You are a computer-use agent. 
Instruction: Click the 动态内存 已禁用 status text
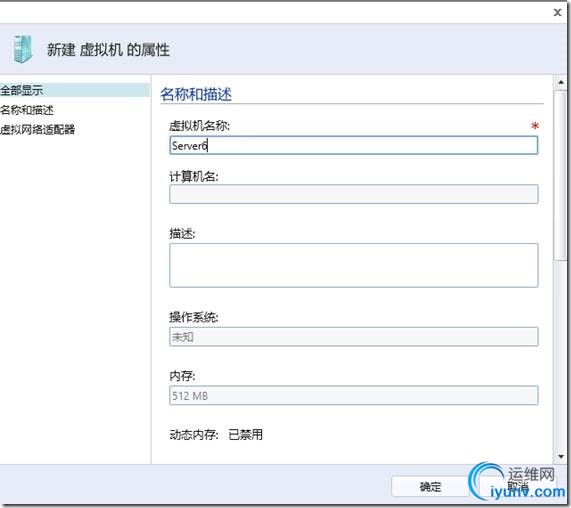(216, 434)
